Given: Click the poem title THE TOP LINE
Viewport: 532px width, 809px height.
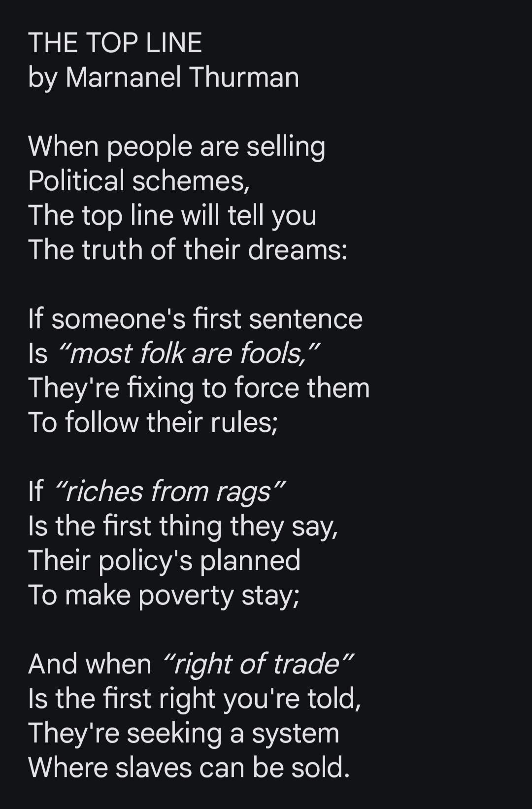Looking at the screenshot, I should click(x=115, y=43).
